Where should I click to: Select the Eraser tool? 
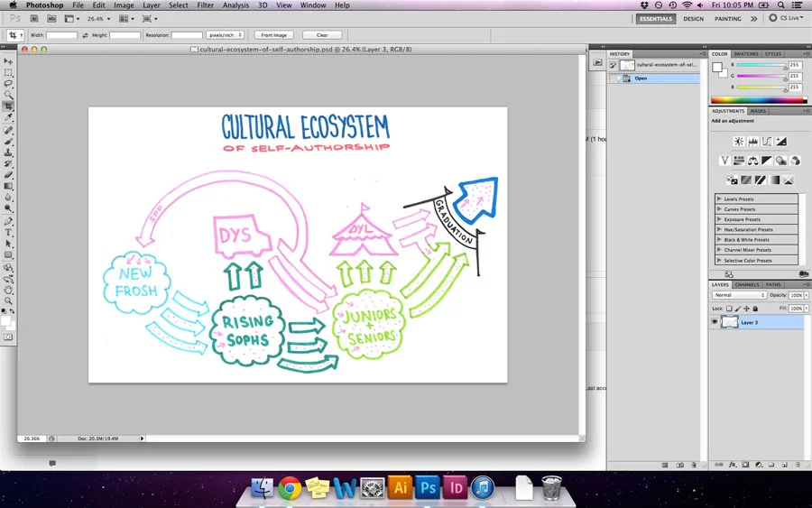tap(8, 175)
